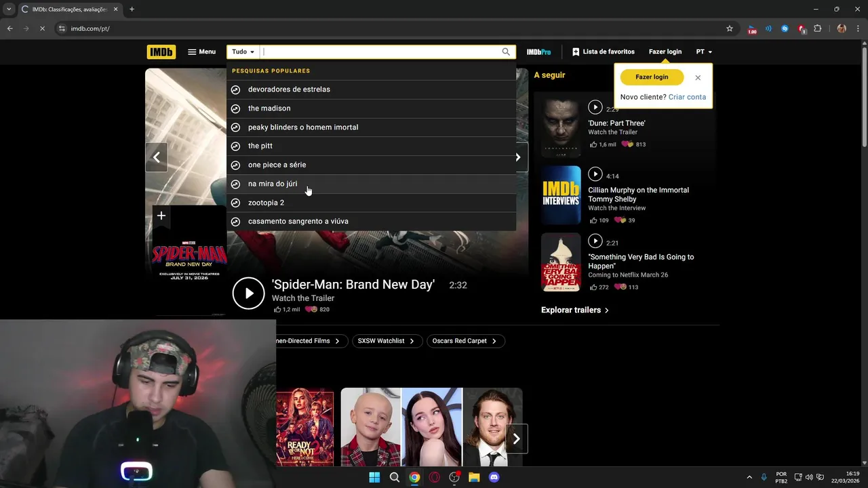Select suggestion the pitt
The width and height of the screenshot is (868, 488).
371,146
